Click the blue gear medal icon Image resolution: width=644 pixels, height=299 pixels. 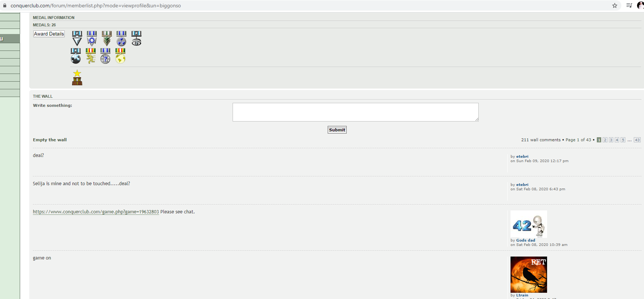pyautogui.click(x=92, y=38)
